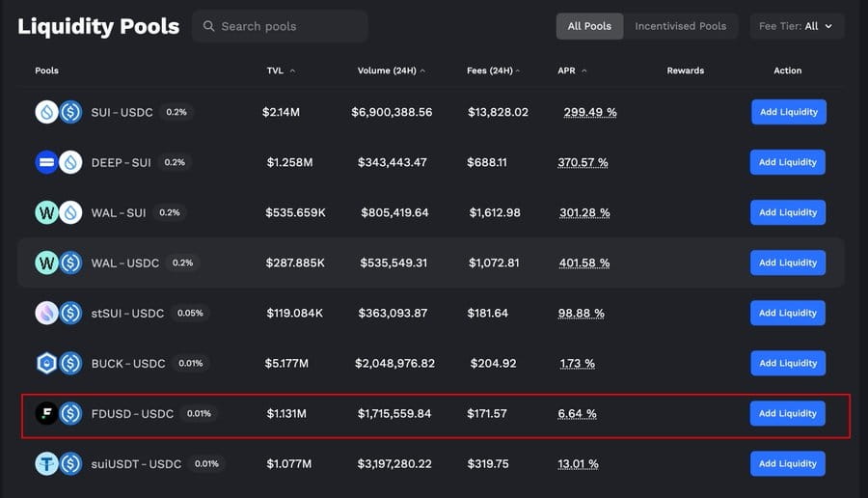Screen dimensions: 868x498
Task: Click the 13.01 % APR value
Action: point(578,463)
